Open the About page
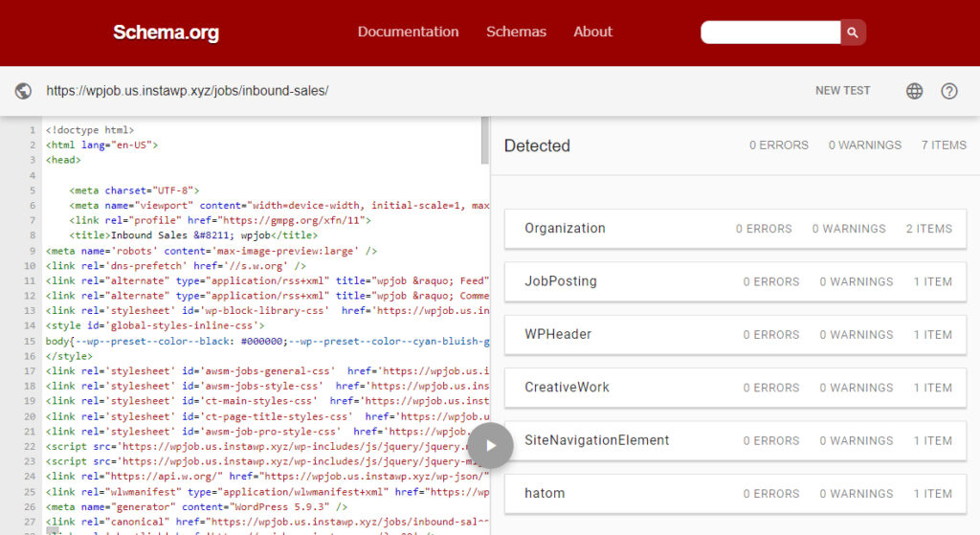980x535 pixels. coord(592,32)
